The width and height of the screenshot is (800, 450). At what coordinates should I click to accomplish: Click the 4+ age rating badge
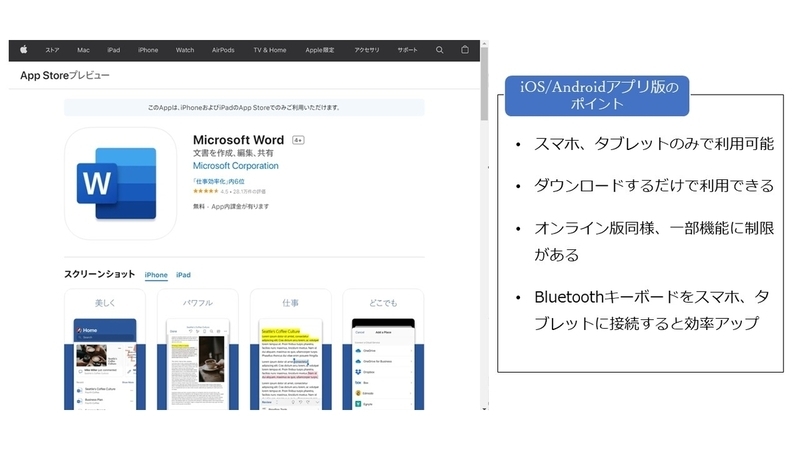(x=298, y=140)
